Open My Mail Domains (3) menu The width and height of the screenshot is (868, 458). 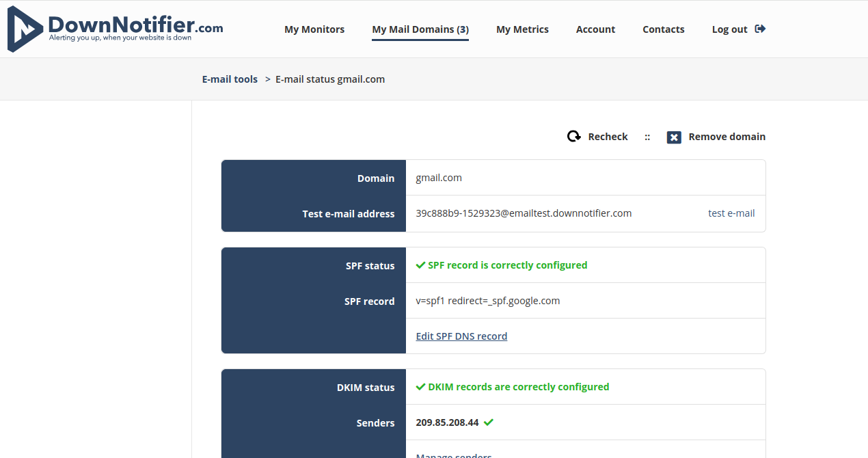pyautogui.click(x=420, y=29)
